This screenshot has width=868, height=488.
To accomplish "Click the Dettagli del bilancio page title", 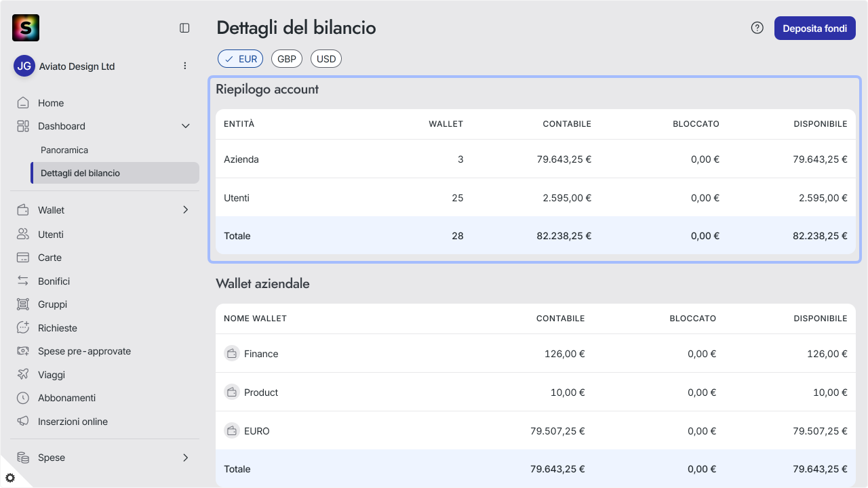I will pyautogui.click(x=296, y=28).
